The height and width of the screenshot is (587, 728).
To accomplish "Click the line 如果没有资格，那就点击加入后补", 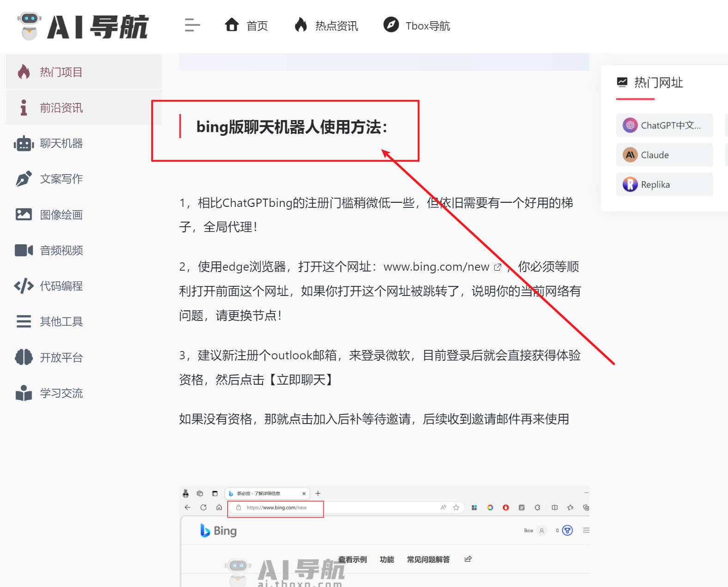I will point(374,419).
